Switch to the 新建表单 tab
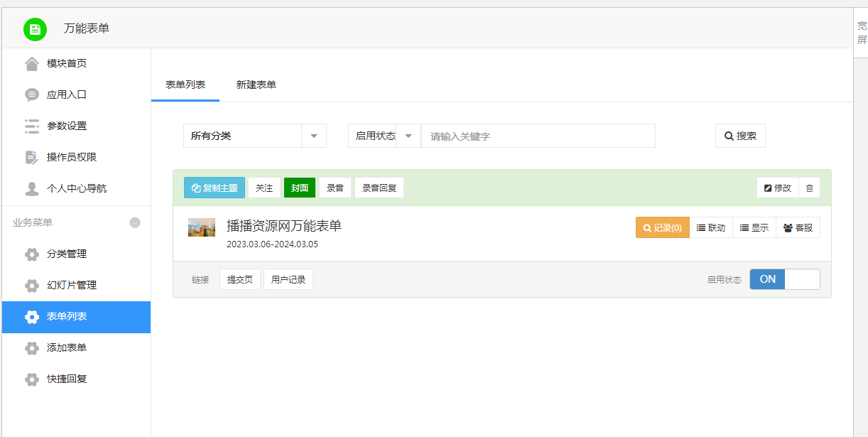Viewport: 868px width, 437px height. click(256, 85)
